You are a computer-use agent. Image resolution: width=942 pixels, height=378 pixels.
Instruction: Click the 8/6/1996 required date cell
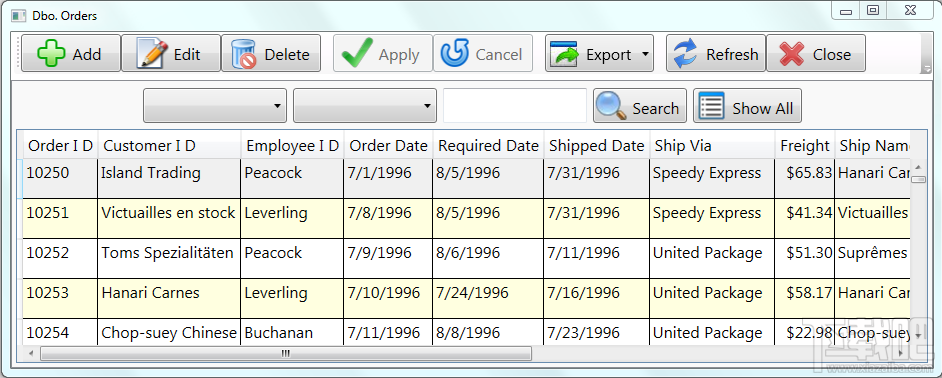click(x=488, y=258)
